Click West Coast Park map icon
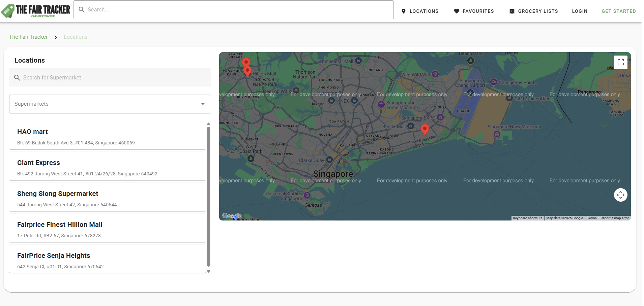The width and height of the screenshot is (644, 306). (x=251, y=159)
